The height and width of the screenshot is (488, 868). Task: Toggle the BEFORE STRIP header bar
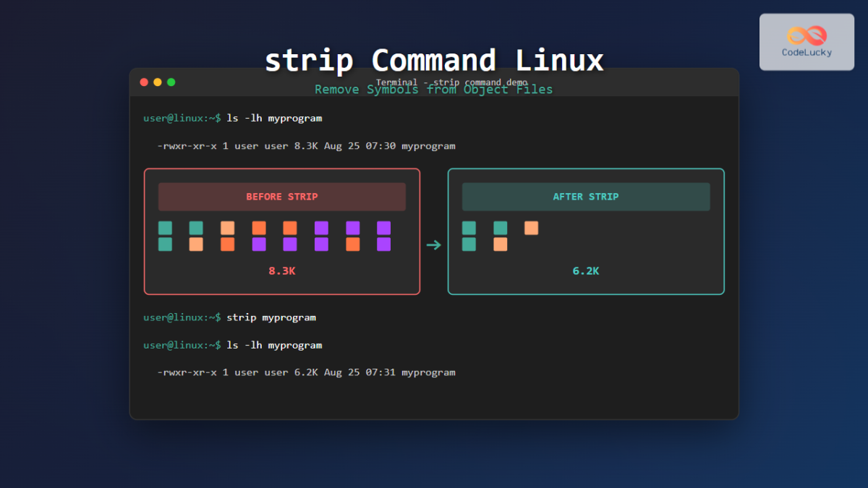pyautogui.click(x=281, y=196)
